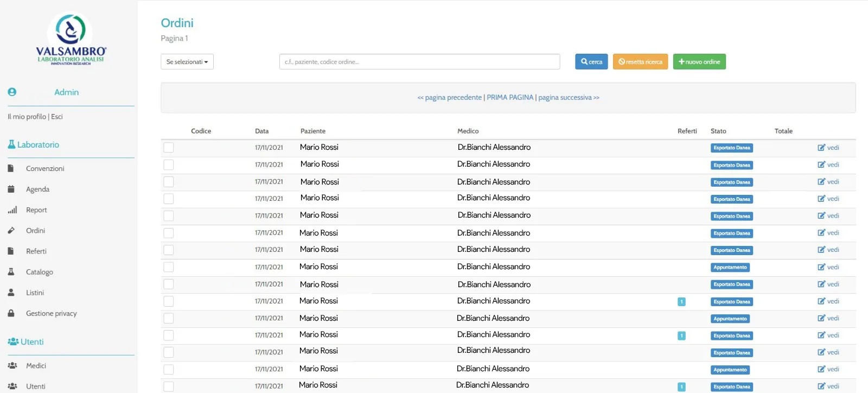The width and height of the screenshot is (868, 393).
Task: Open Listini via its person icon
Action: [11, 292]
